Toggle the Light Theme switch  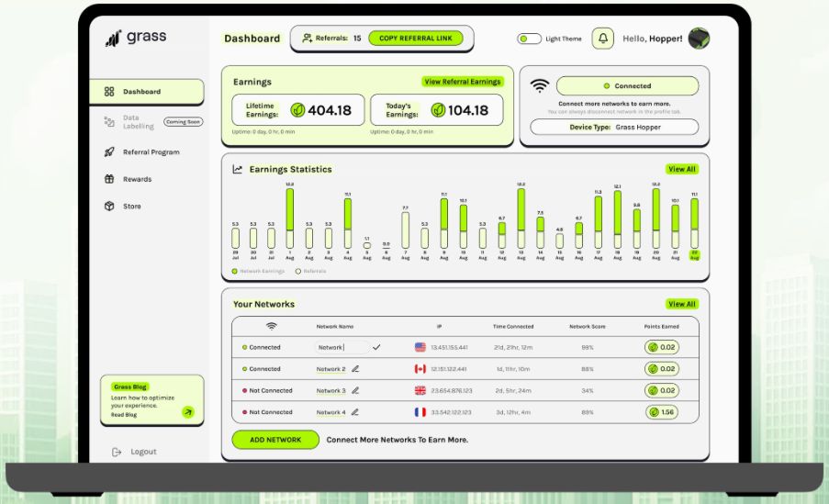coord(529,39)
